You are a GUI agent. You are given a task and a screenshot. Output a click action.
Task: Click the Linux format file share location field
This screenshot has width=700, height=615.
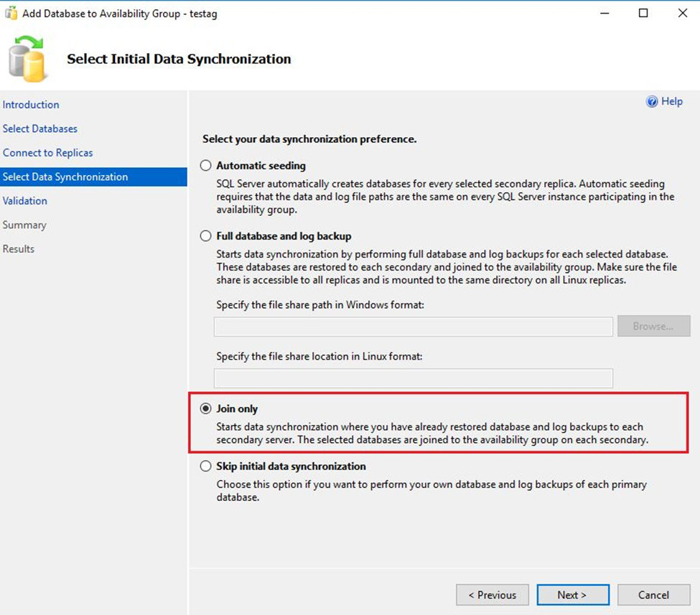413,378
